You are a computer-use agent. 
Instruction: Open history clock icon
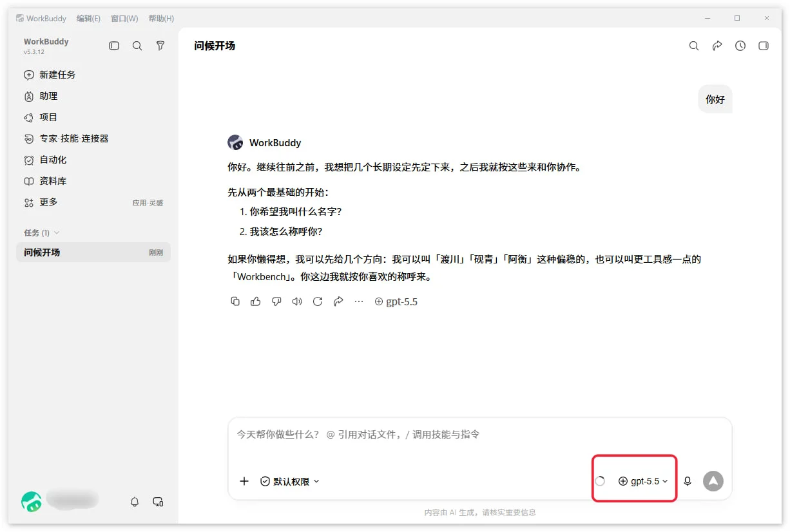click(740, 46)
